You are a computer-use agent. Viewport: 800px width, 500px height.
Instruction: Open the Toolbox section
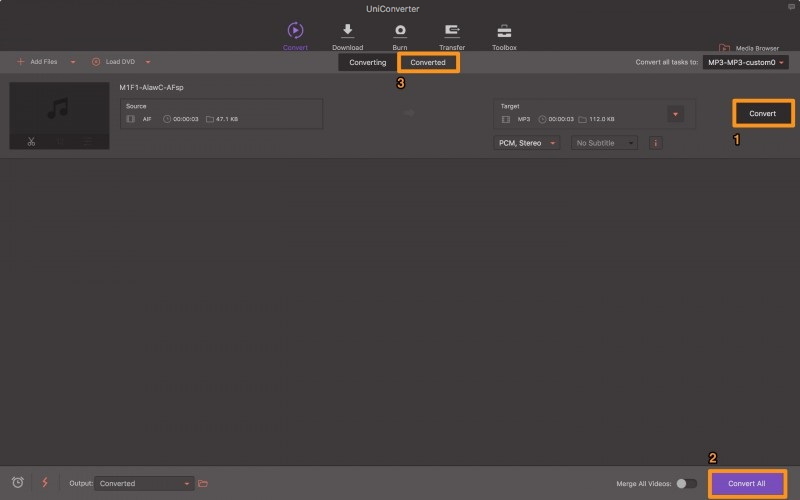(504, 36)
